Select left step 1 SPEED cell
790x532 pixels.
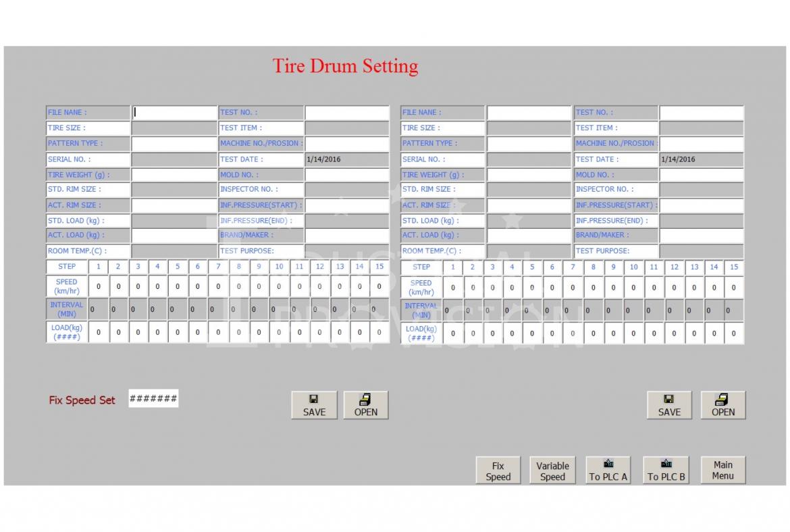99,286
